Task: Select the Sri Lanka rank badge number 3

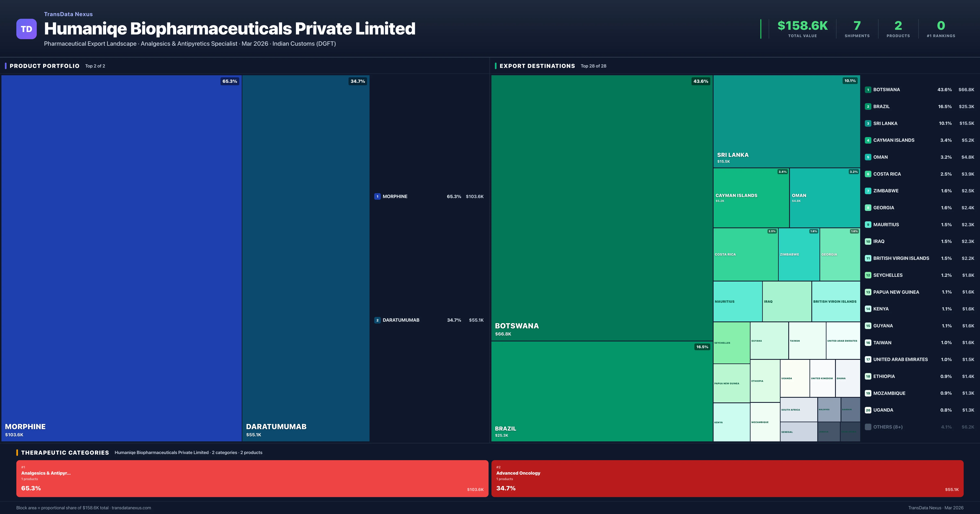Action: point(869,123)
